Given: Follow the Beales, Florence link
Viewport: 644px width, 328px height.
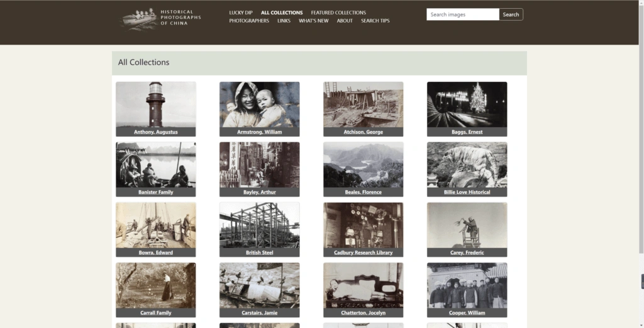Looking at the screenshot, I should [x=363, y=192].
